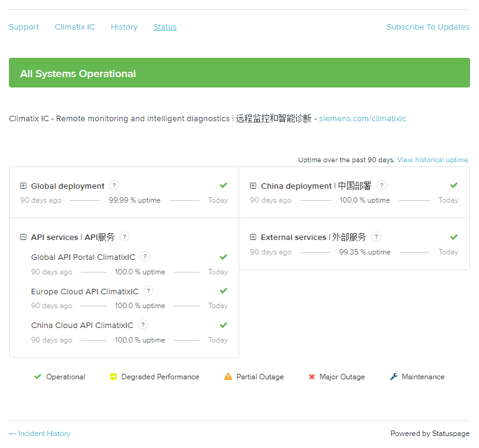Open help tooltip for External services
This screenshot has height=448, width=479.
[x=377, y=237]
